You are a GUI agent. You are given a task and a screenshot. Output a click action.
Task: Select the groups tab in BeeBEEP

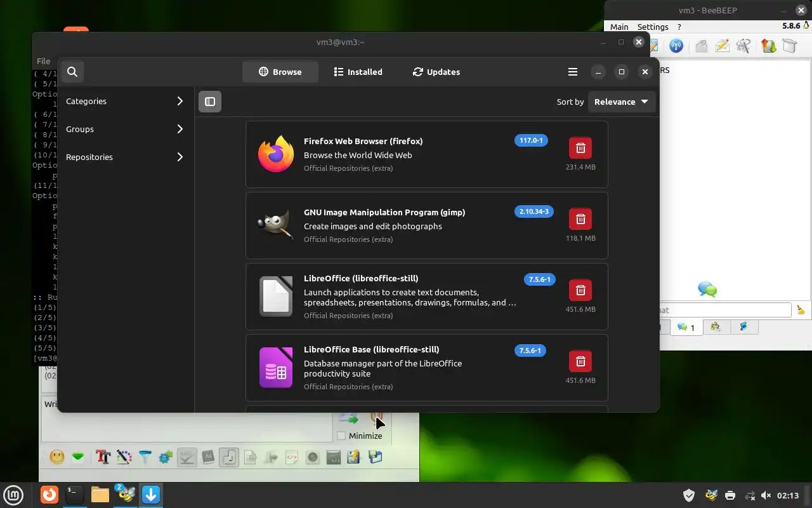(716, 327)
